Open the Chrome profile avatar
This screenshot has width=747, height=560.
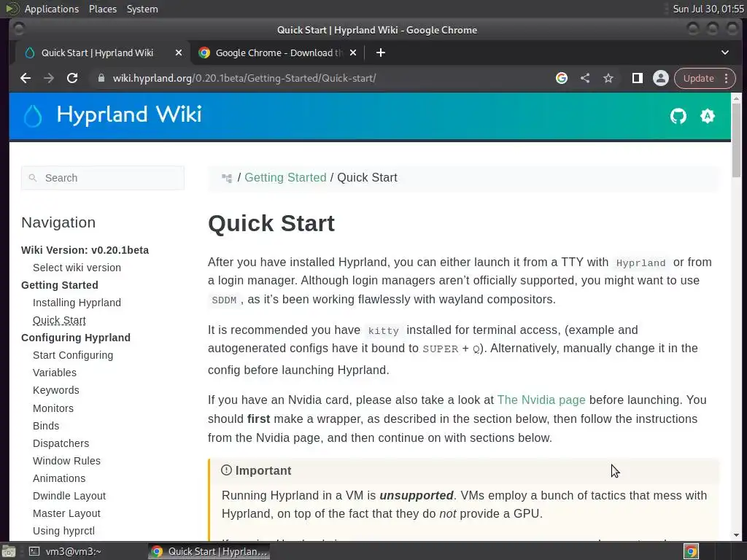click(660, 78)
